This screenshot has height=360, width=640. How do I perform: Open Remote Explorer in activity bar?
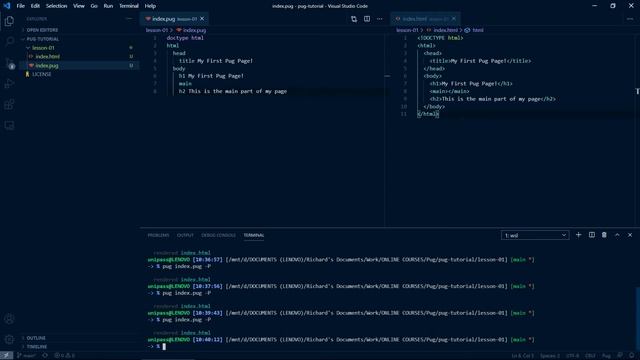[x=9, y=125]
